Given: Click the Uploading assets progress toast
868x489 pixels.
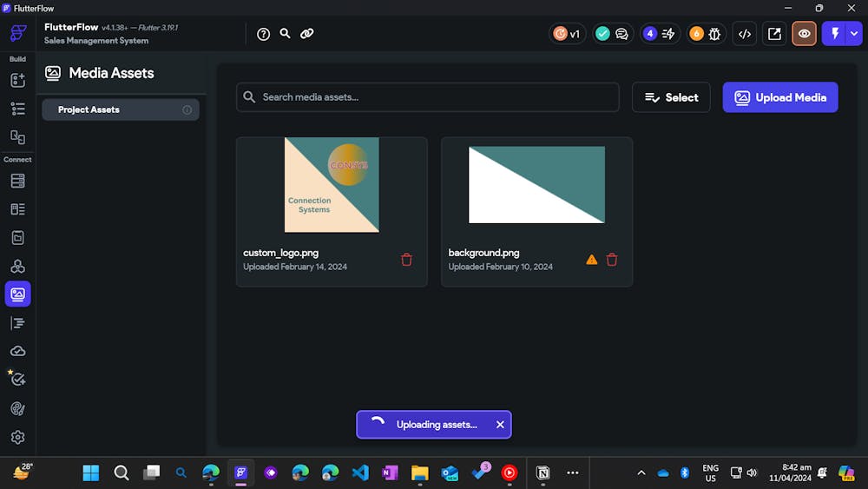Looking at the screenshot, I should pyautogui.click(x=433, y=424).
